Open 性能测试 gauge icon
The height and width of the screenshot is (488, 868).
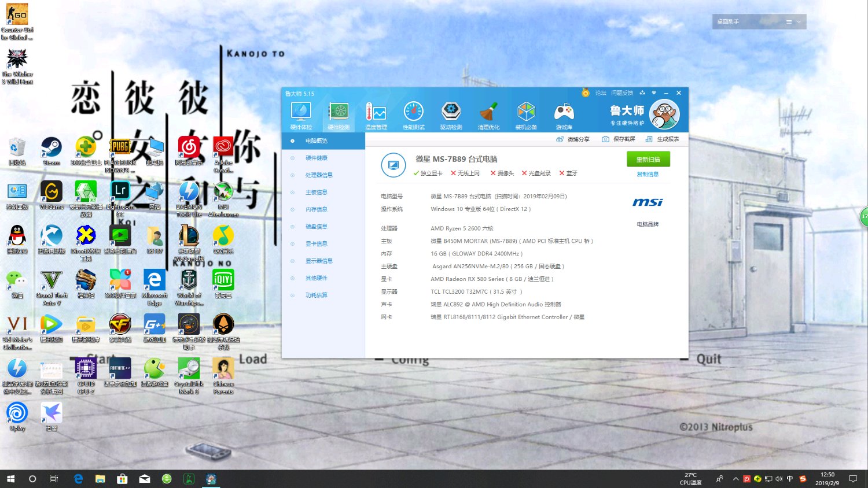pyautogui.click(x=414, y=116)
